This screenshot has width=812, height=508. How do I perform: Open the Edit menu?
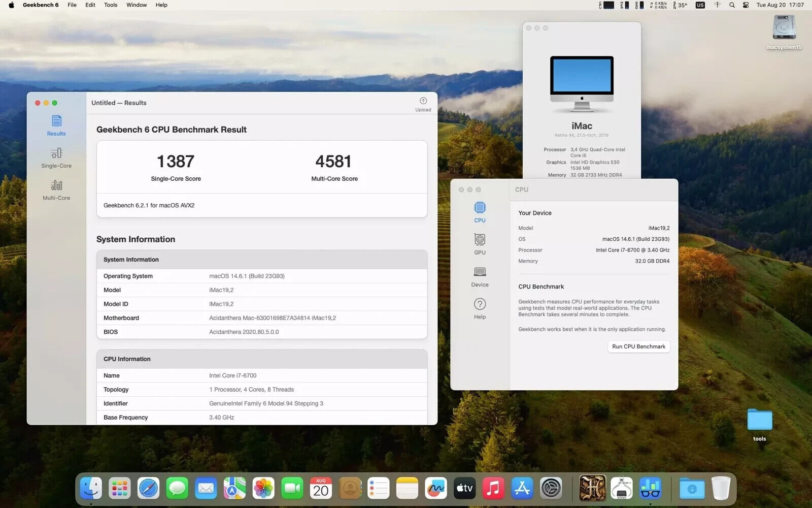tap(90, 5)
